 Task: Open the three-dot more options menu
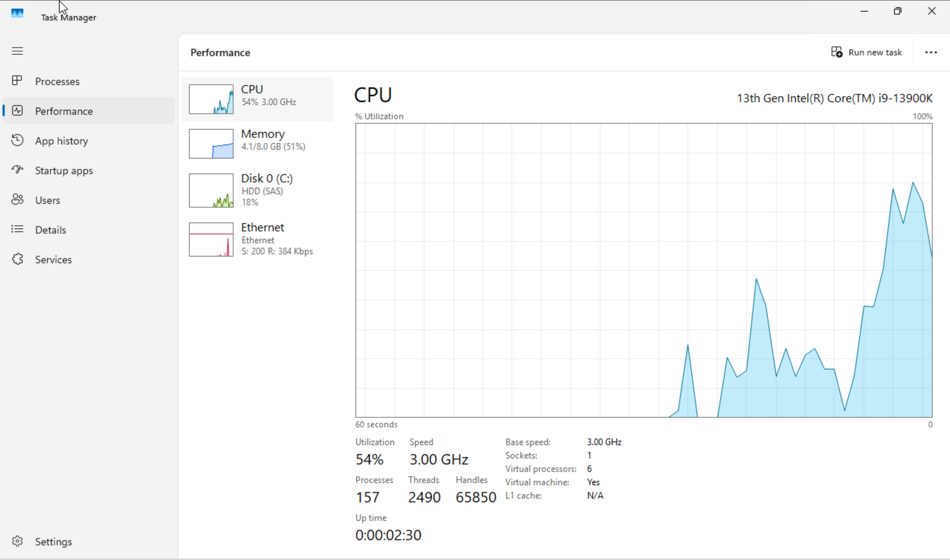[x=931, y=53]
